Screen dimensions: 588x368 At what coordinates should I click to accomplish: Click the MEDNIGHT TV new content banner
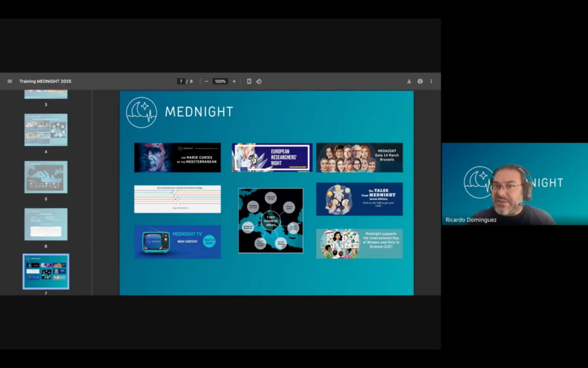tap(177, 242)
